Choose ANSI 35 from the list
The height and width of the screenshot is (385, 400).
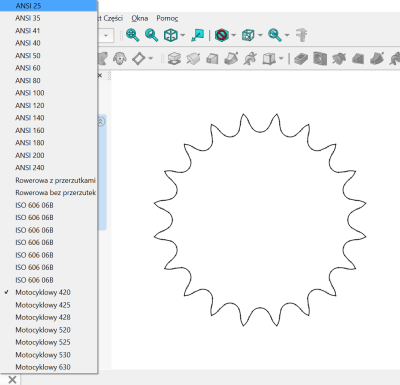[x=49, y=18]
